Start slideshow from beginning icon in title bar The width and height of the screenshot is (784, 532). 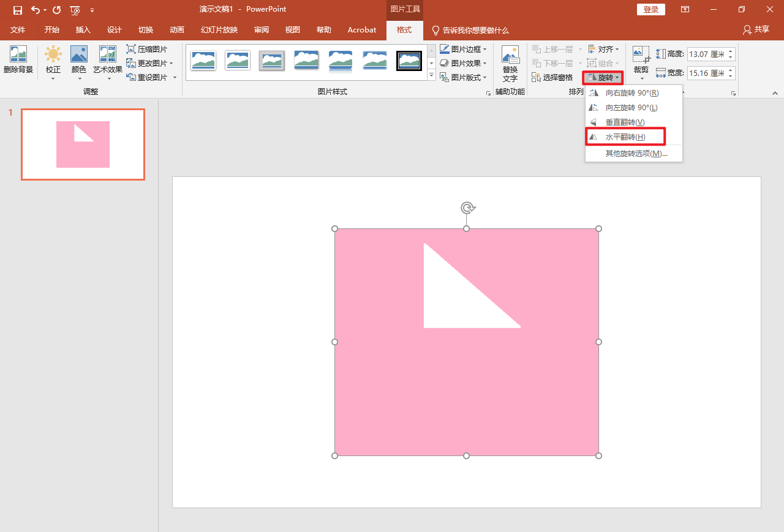click(x=75, y=10)
